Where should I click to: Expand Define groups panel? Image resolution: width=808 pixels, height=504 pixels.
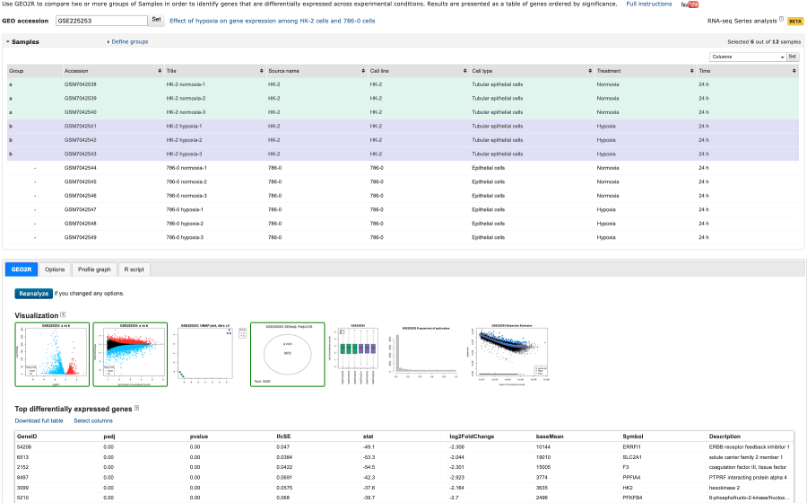pyautogui.click(x=128, y=42)
